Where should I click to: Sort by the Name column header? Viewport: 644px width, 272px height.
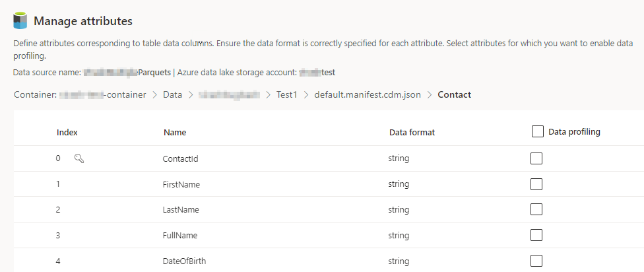pos(175,132)
